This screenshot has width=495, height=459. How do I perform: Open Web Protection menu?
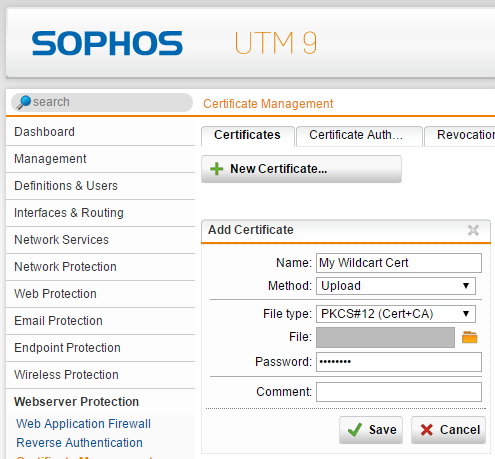(x=100, y=294)
